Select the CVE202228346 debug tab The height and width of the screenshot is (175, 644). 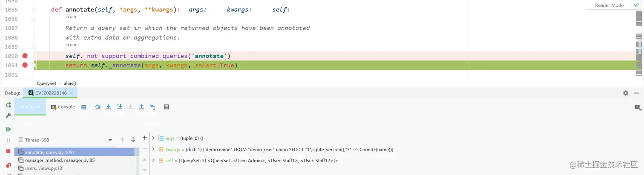pyautogui.click(x=50, y=93)
